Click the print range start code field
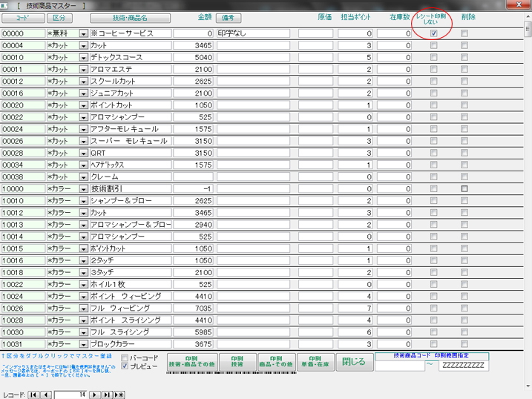The width and height of the screenshot is (532, 399). (400, 366)
